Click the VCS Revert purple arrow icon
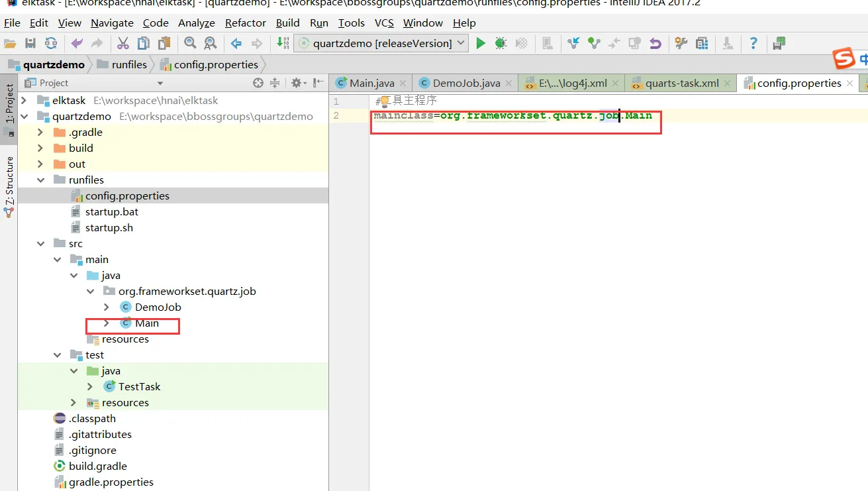Image resolution: width=868 pixels, height=491 pixels. pos(655,44)
